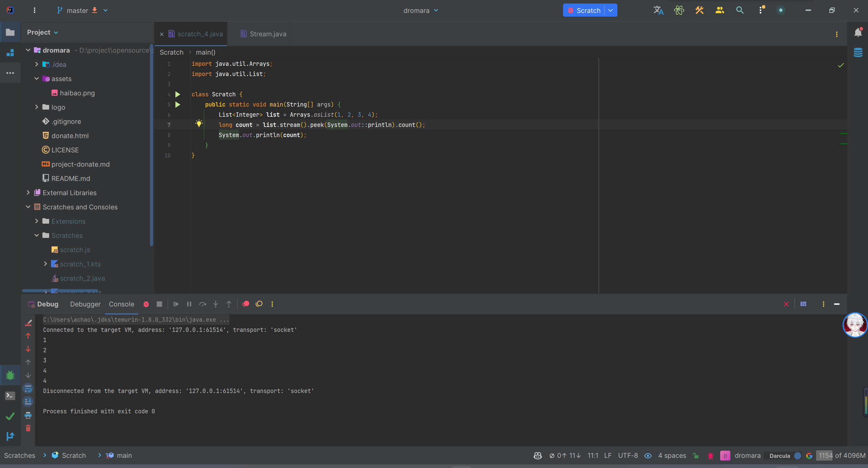Open the UTF-8 encoding selector
This screenshot has width=868, height=468.
(x=628, y=455)
